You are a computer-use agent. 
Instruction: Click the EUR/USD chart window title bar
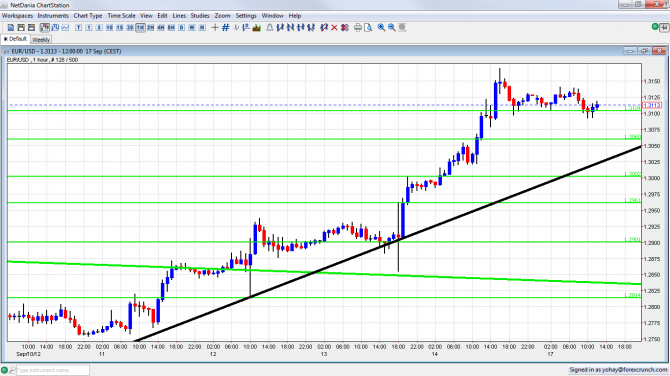(335, 51)
